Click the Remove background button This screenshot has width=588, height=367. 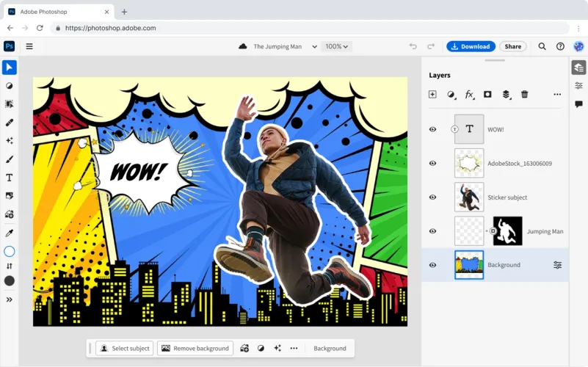click(195, 348)
